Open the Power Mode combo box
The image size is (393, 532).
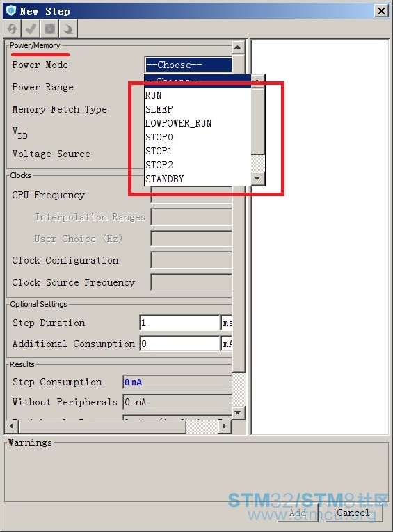[189, 65]
